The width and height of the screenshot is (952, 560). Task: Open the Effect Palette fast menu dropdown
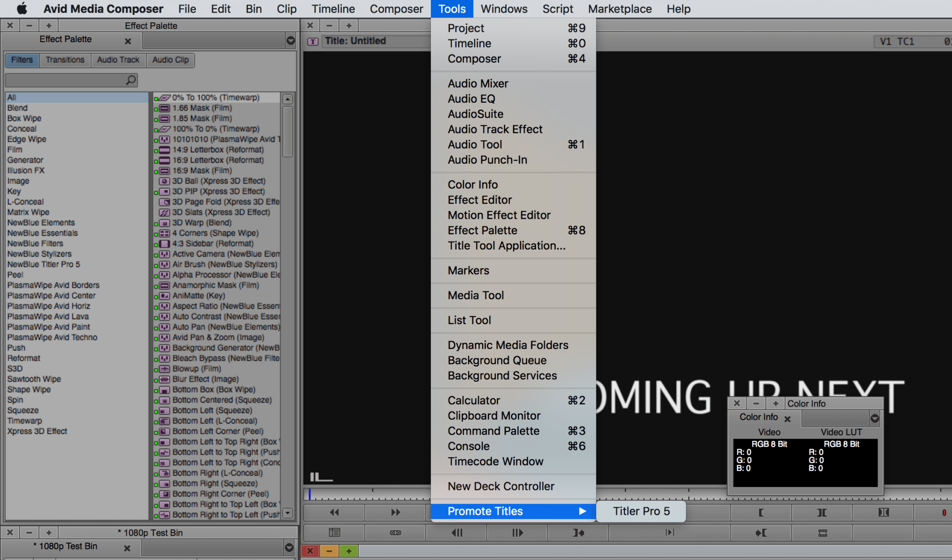(291, 40)
